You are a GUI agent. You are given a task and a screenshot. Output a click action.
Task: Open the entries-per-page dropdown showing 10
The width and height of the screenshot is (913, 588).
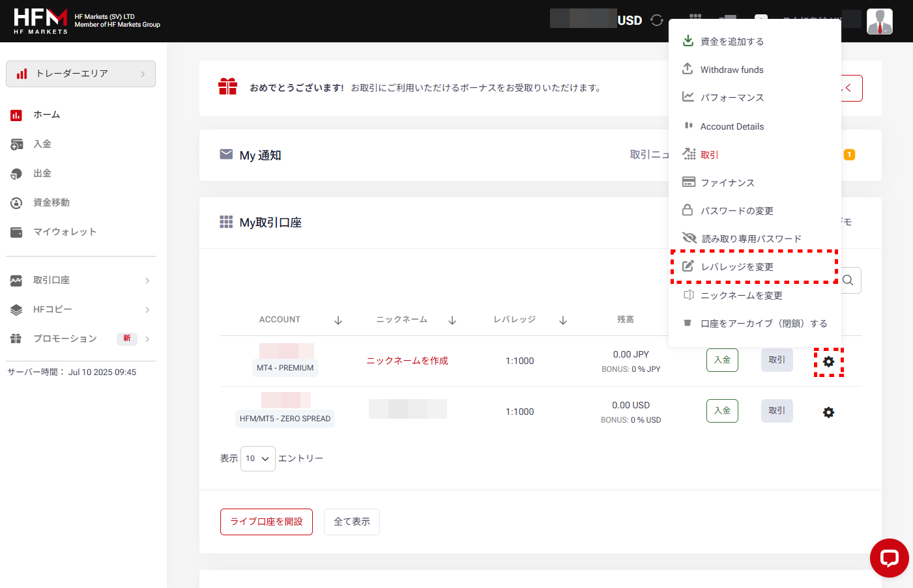pyautogui.click(x=258, y=458)
